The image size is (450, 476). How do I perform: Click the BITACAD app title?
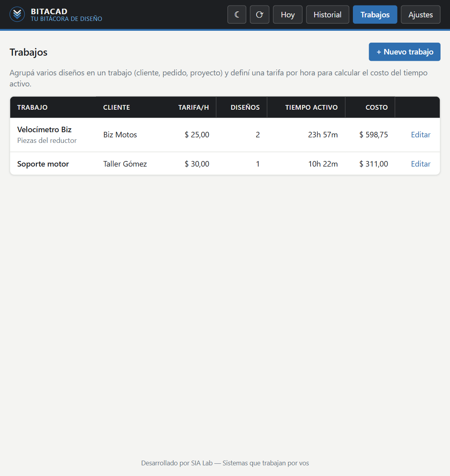tap(49, 11)
